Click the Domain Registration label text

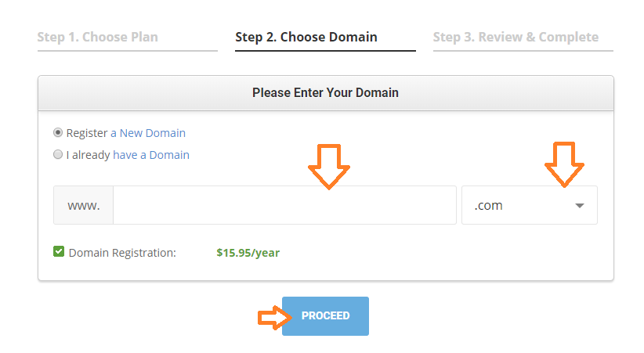click(x=122, y=253)
